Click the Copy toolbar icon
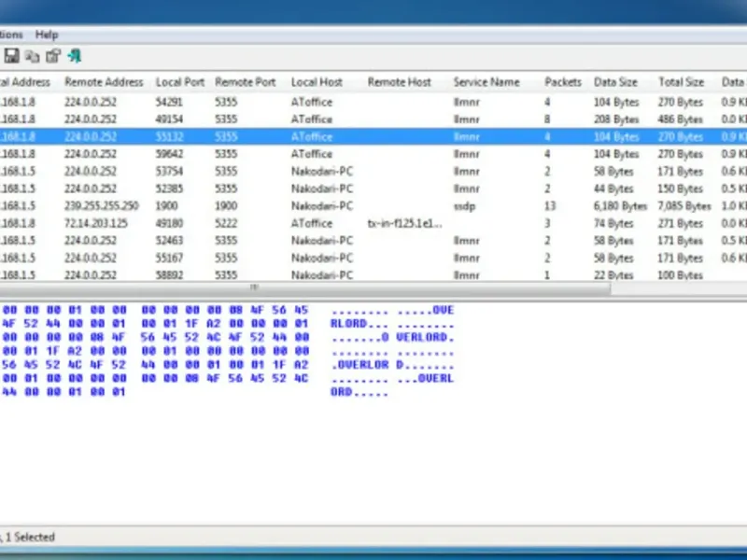Viewport: 747px width, 560px height. click(33, 56)
